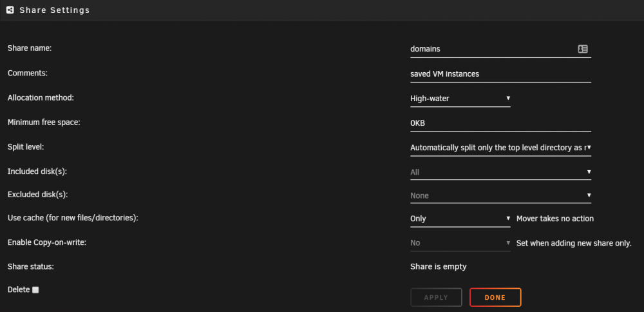Click the DONE button
Image resolution: width=644 pixels, height=312 pixels.
[x=495, y=297]
